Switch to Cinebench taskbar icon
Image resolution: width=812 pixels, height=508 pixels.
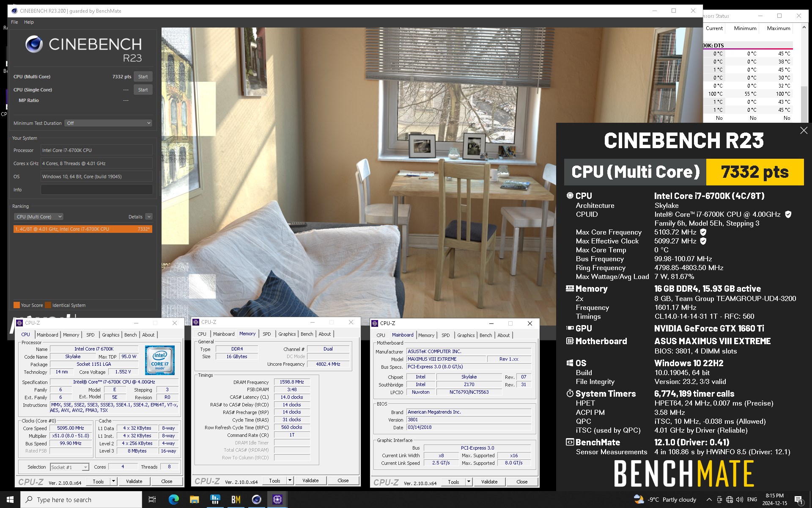tap(256, 500)
